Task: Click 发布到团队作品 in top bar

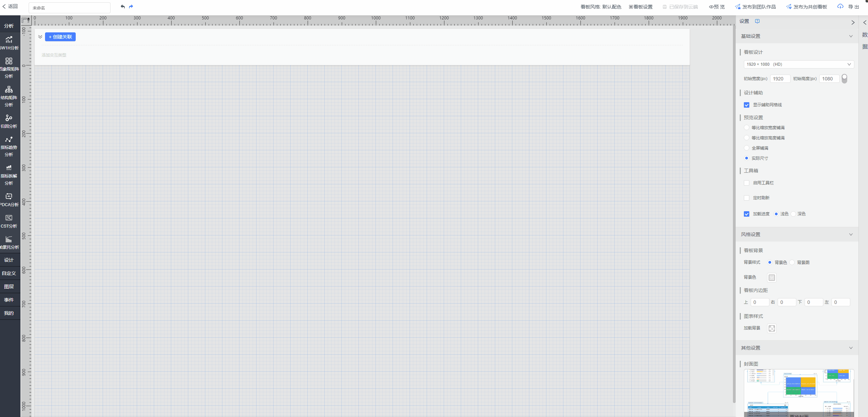Action: [x=755, y=7]
